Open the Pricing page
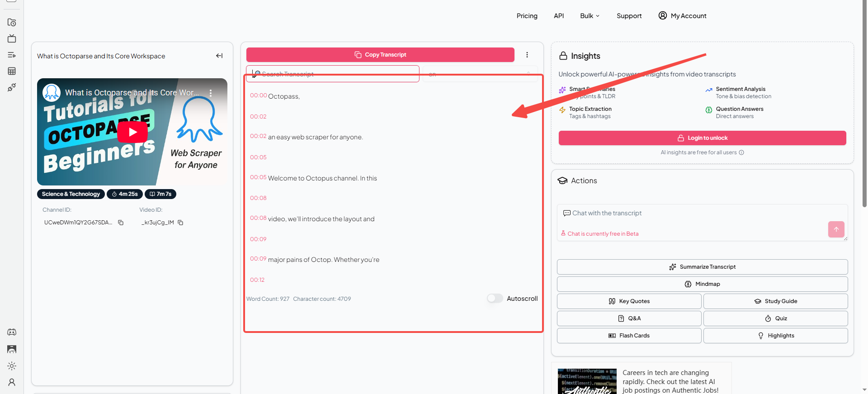Screen dimensions: 868x394 527,16
